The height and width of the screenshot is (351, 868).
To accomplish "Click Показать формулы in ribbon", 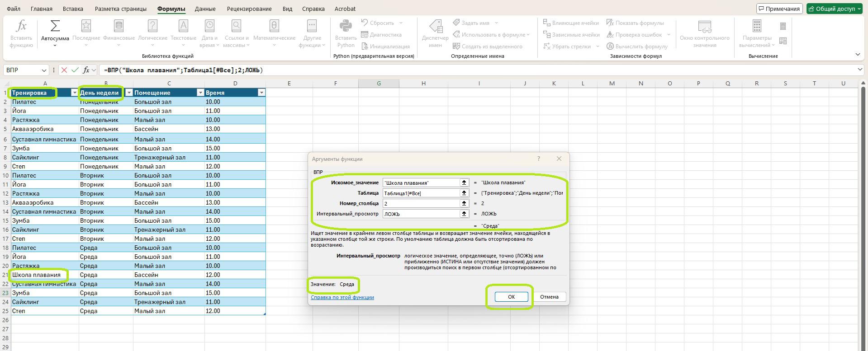I will pyautogui.click(x=635, y=23).
